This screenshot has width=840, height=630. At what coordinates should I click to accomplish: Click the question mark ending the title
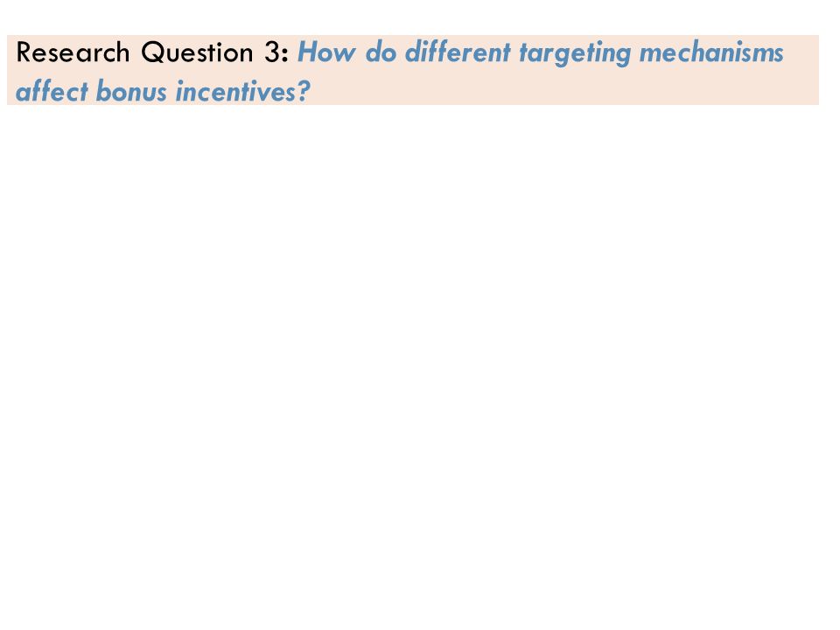(x=304, y=91)
